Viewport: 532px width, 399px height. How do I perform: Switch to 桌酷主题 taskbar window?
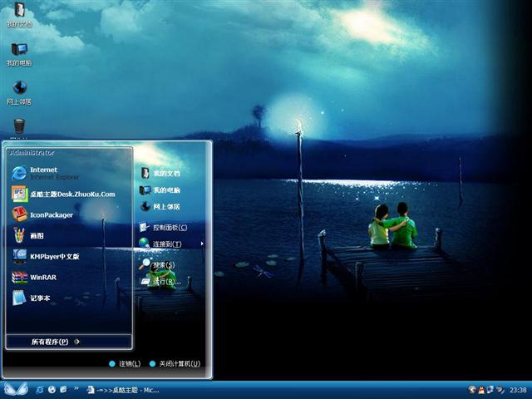click(x=123, y=390)
